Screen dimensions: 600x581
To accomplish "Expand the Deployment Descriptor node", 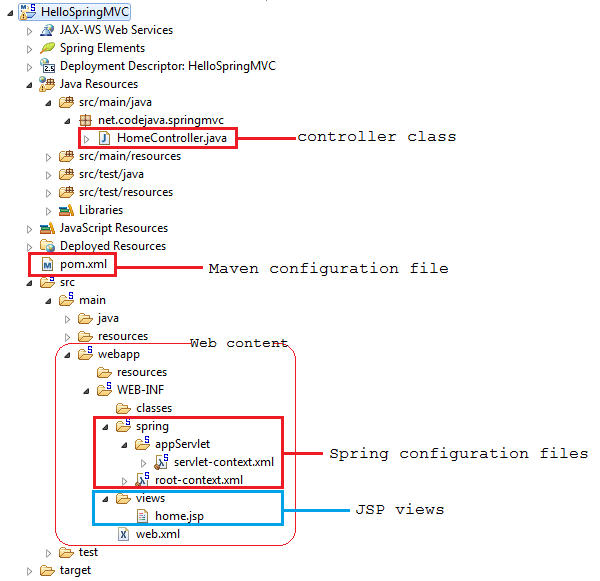I will tap(29, 67).
